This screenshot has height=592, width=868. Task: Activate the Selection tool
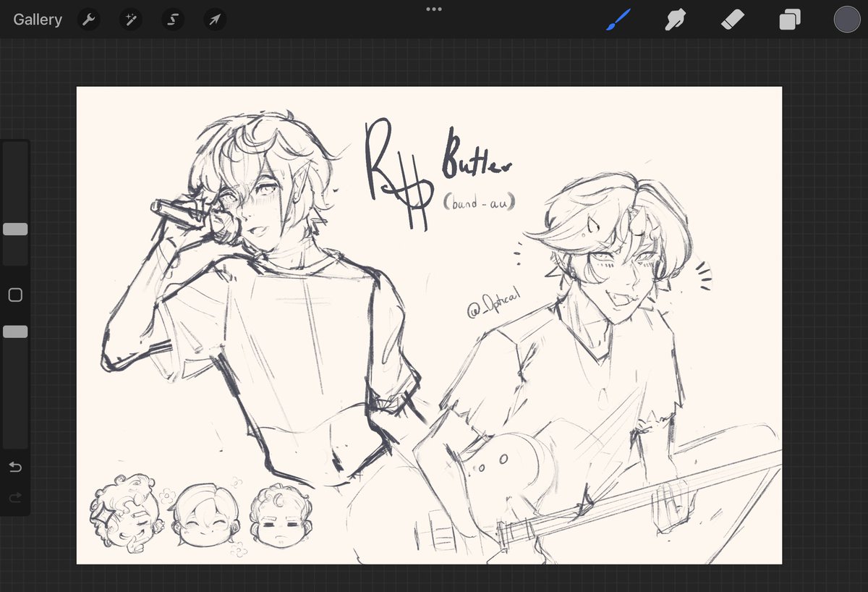(173, 20)
